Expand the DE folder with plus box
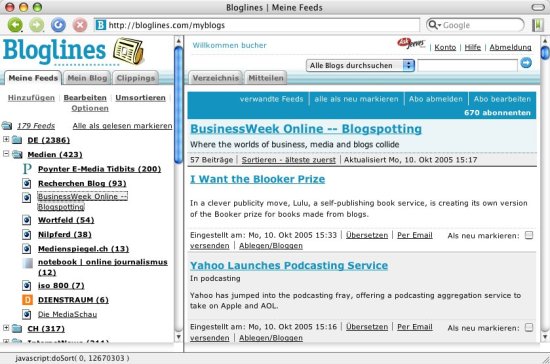The image size is (550, 364). point(6,139)
